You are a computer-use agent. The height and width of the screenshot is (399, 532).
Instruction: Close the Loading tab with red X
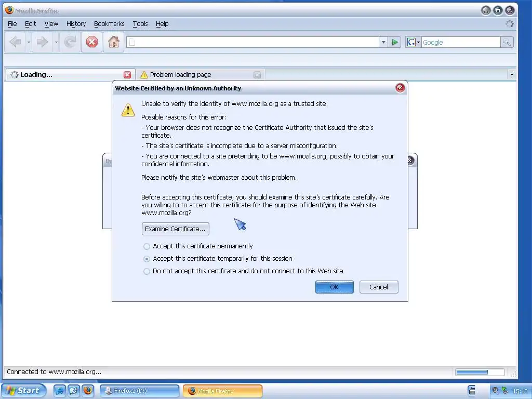click(127, 75)
